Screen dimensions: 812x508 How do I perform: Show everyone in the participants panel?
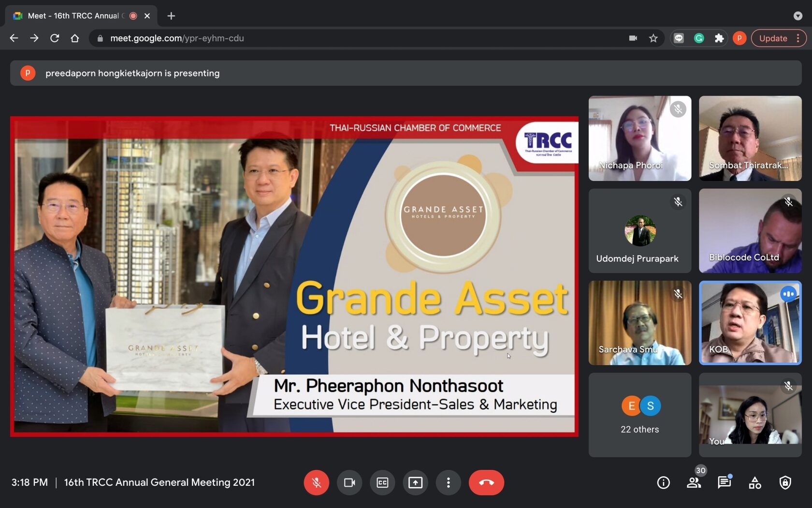694,482
